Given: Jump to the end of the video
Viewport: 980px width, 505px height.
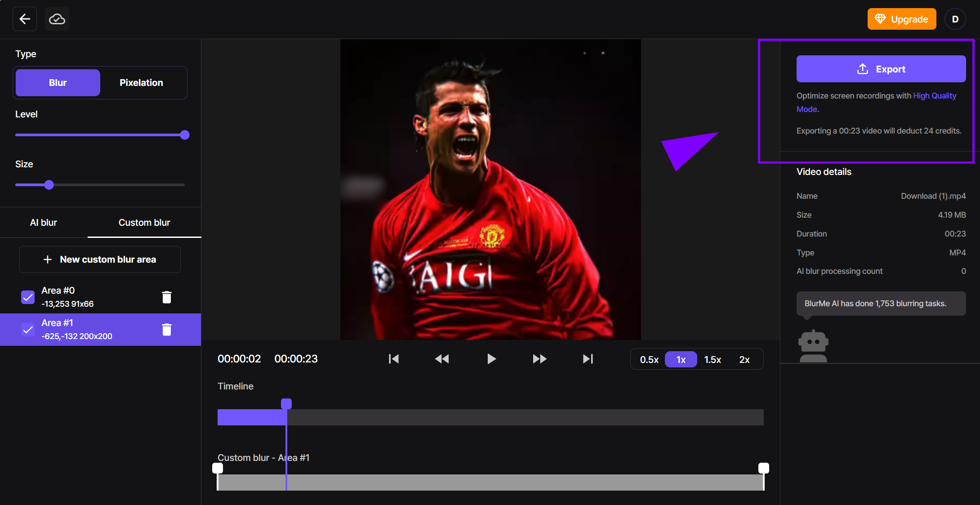Looking at the screenshot, I should (x=588, y=359).
